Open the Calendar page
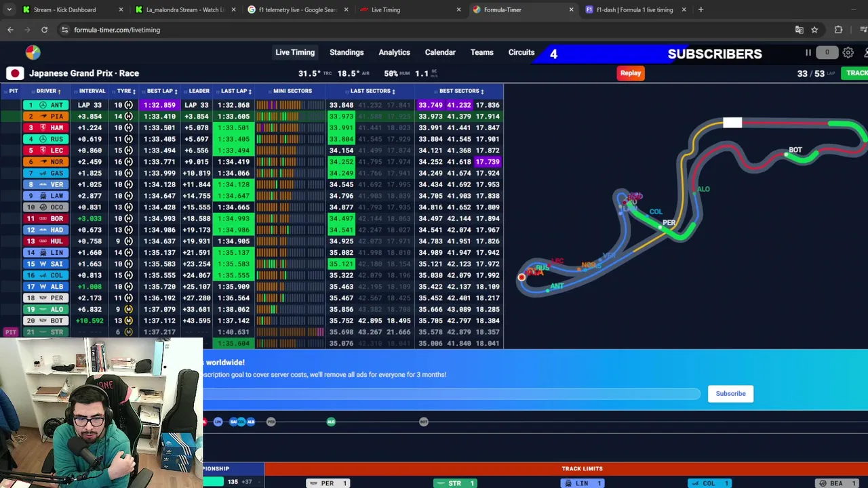Screen dimensions: 868x488 pyautogui.click(x=440, y=52)
